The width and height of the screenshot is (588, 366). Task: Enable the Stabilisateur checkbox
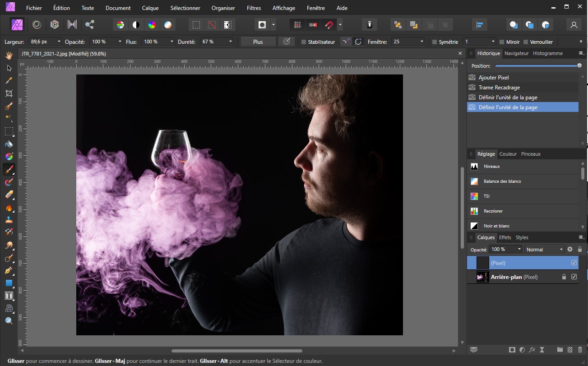pos(304,42)
